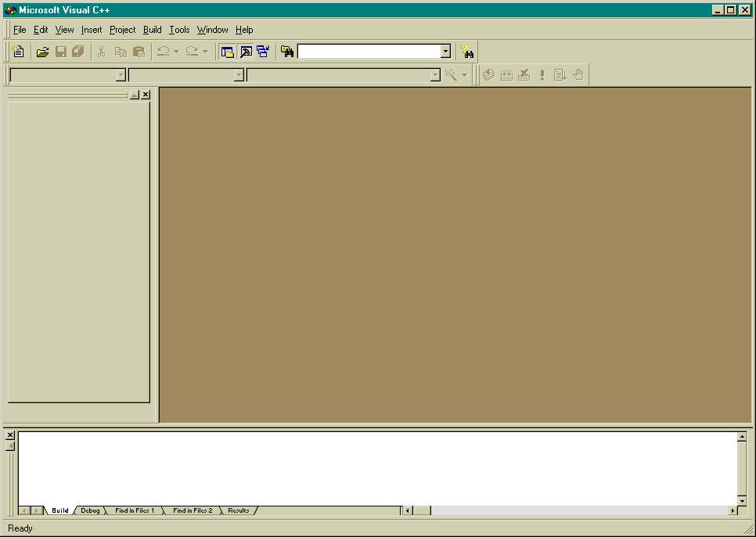756x537 pixels.
Task: Toggle the Workspace window button
Action: tap(227, 52)
